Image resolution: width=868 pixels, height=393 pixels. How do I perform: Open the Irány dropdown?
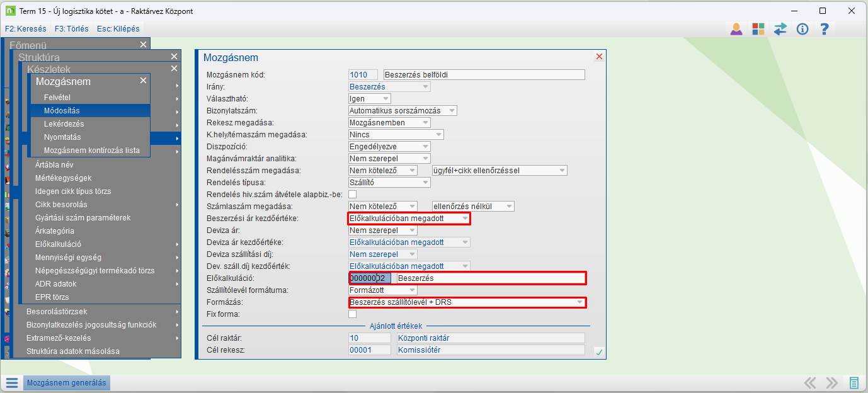click(389, 86)
